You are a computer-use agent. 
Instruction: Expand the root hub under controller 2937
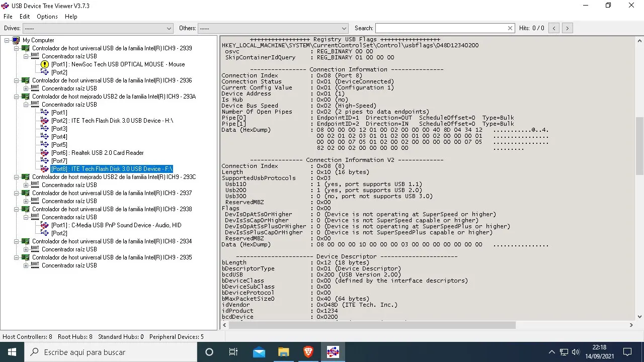click(x=26, y=201)
